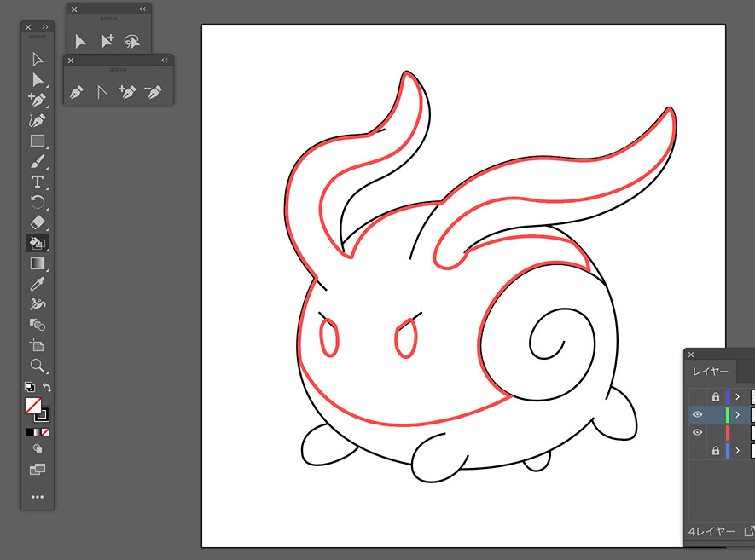Select the filled arrow tool in main toolbar

tap(38, 79)
